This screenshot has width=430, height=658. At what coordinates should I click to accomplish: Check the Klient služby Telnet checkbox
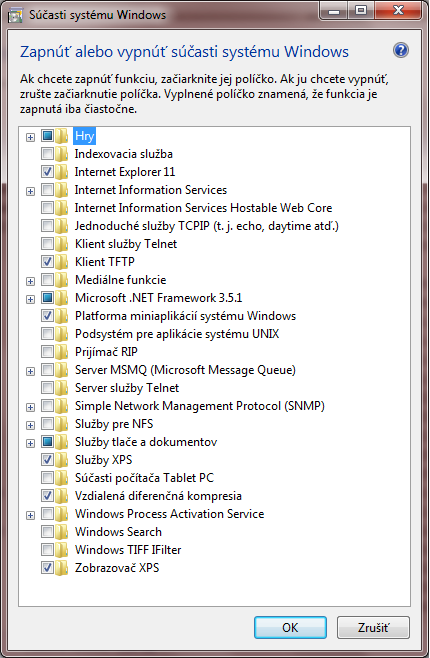point(47,244)
